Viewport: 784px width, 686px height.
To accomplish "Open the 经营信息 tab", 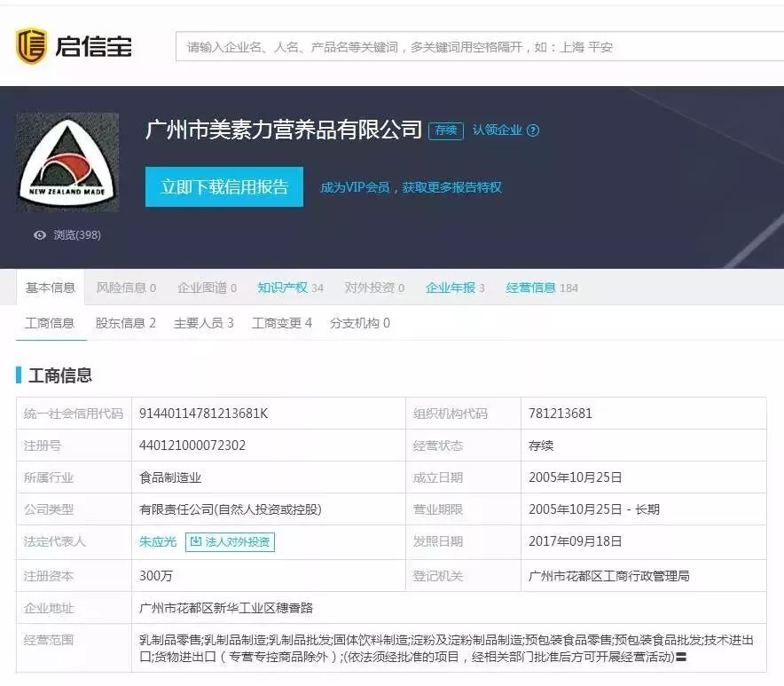I will point(542,288).
